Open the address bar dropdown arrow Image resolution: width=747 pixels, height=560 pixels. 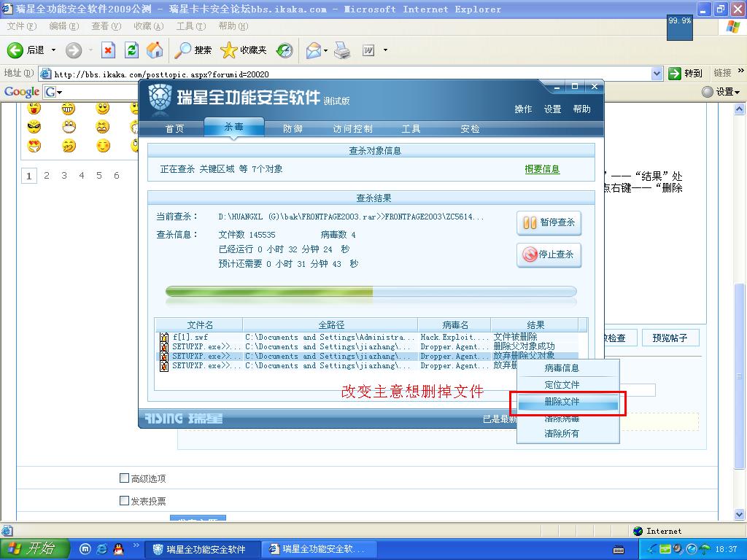click(x=657, y=74)
